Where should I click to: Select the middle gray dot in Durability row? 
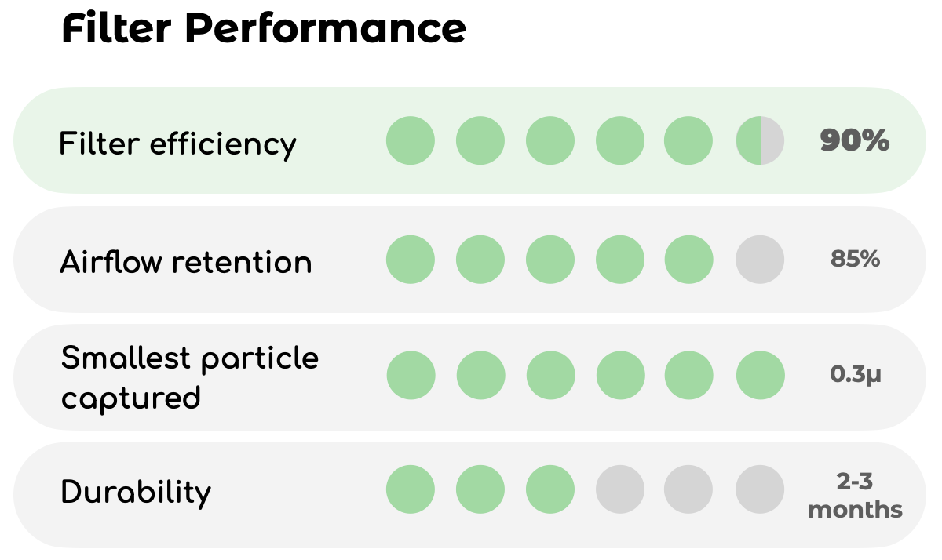(x=688, y=489)
